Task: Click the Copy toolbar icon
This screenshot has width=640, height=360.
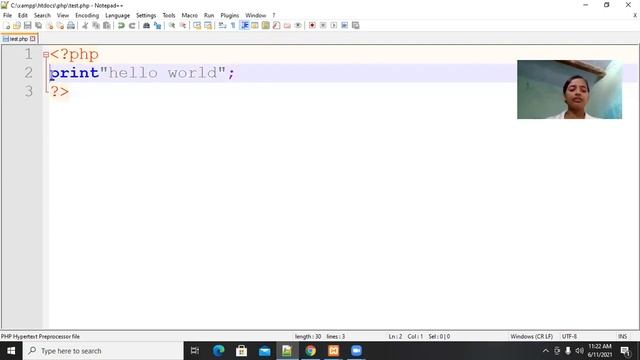Action: tap(96, 25)
